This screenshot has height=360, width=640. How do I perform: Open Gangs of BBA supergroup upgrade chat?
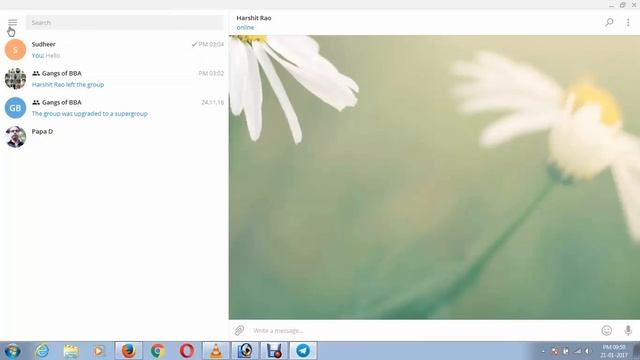point(114,108)
